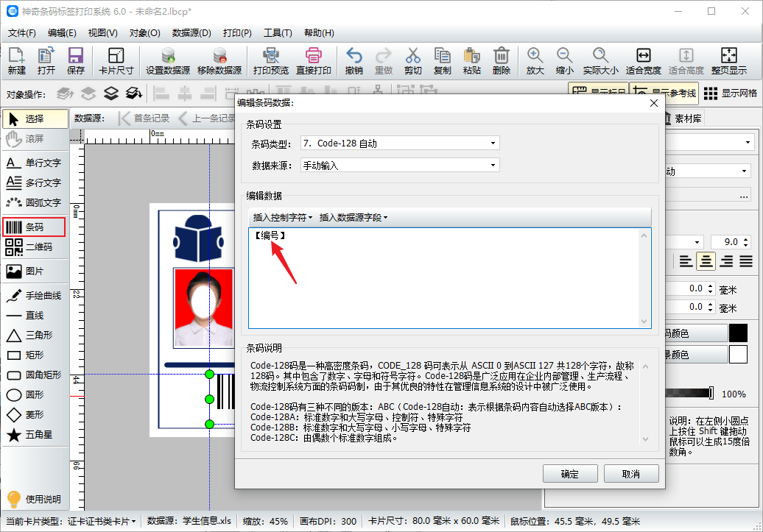The height and width of the screenshot is (532, 763).
Task: Click the 打印预览 print preview icon
Action: pyautogui.click(x=271, y=60)
